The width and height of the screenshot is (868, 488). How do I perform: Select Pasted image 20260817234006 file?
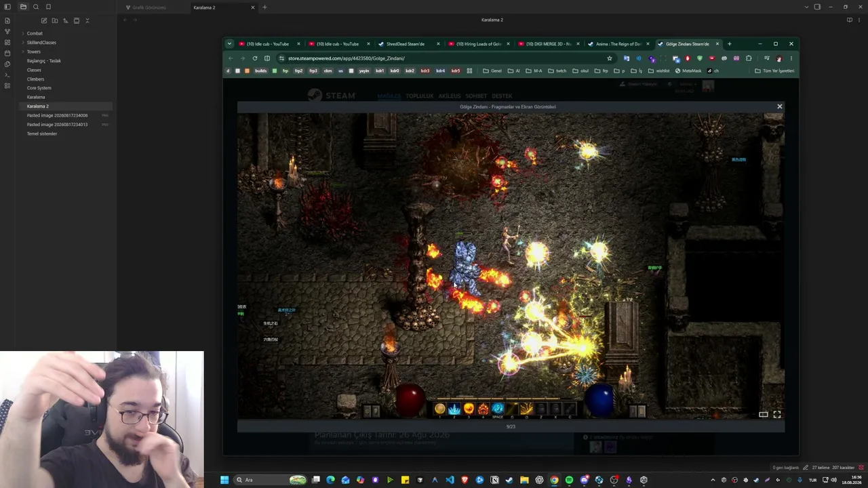[x=65, y=115]
